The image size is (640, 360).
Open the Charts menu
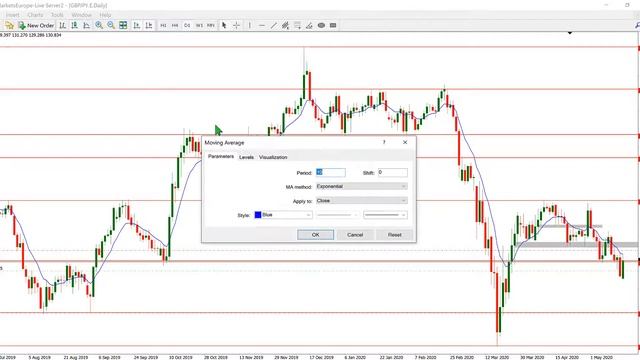tap(35, 15)
